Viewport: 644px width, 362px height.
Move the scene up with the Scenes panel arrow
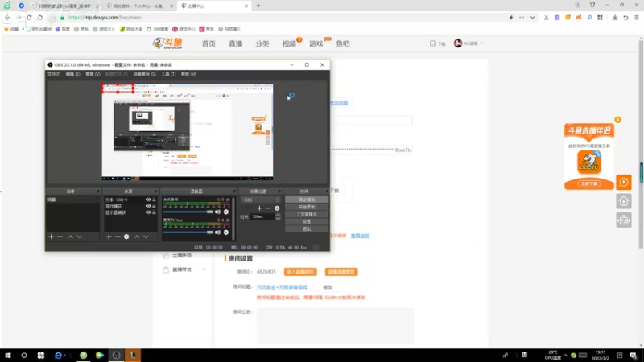click(x=71, y=237)
